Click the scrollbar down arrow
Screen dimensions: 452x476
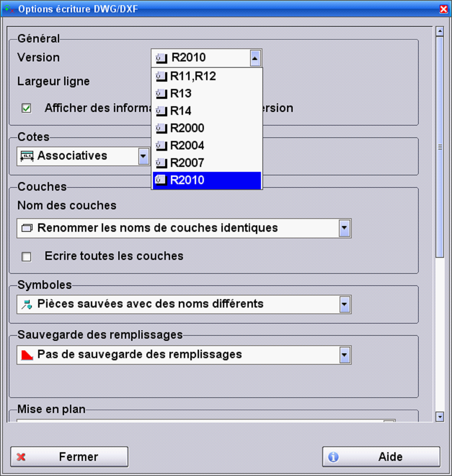tap(440, 417)
